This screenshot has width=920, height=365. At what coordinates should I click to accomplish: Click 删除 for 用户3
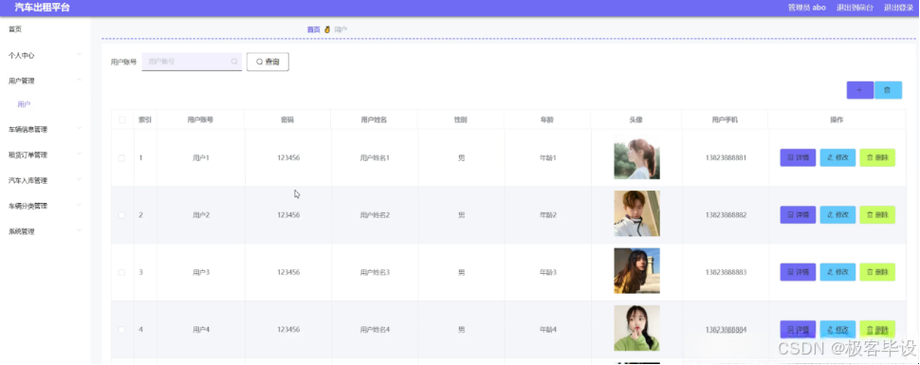(877, 272)
